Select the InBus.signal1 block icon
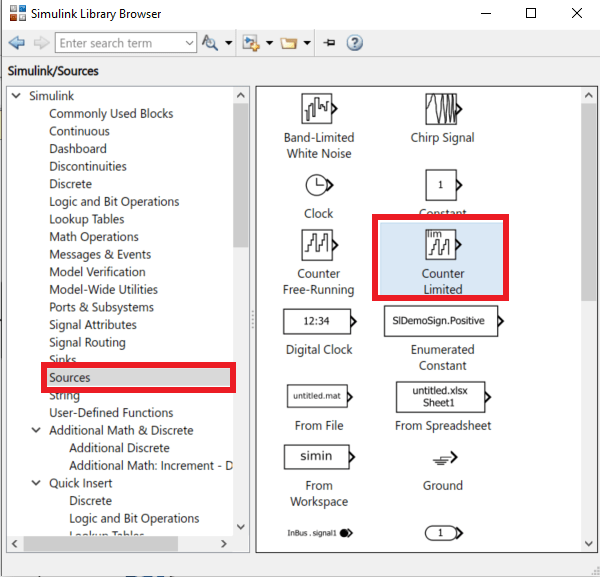Screen dimensions: 600x577 320,533
